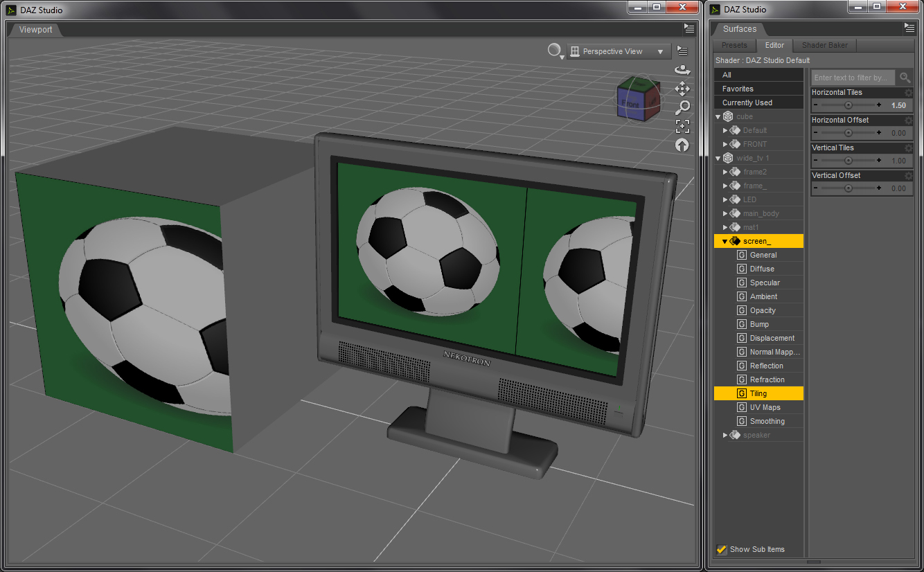Expand the frame2 surface arrow

(725, 172)
